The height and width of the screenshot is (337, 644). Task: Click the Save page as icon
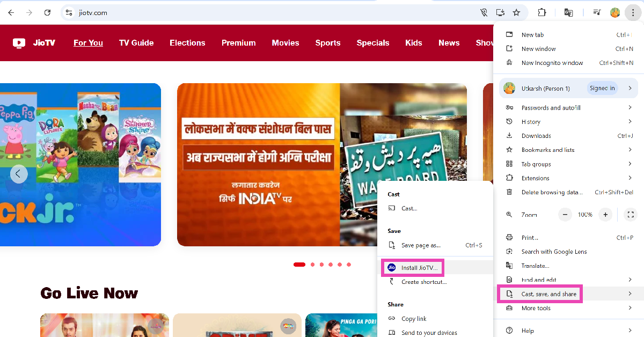pos(392,245)
